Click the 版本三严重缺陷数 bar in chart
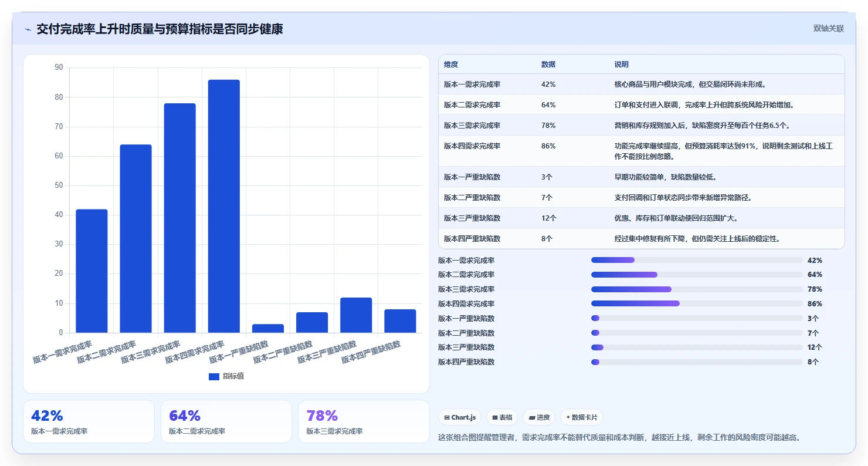This screenshot has width=868, height=466. 356,315
